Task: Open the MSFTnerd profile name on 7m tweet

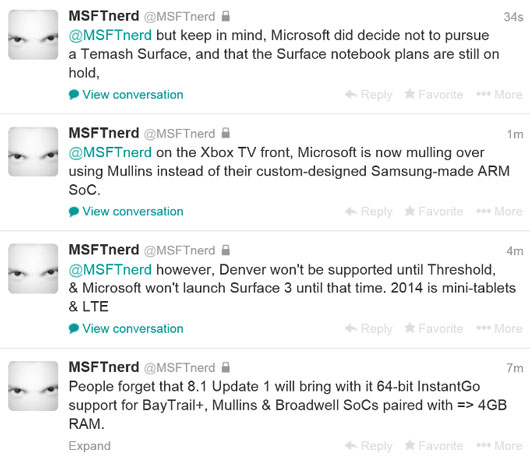Action: tap(104, 367)
